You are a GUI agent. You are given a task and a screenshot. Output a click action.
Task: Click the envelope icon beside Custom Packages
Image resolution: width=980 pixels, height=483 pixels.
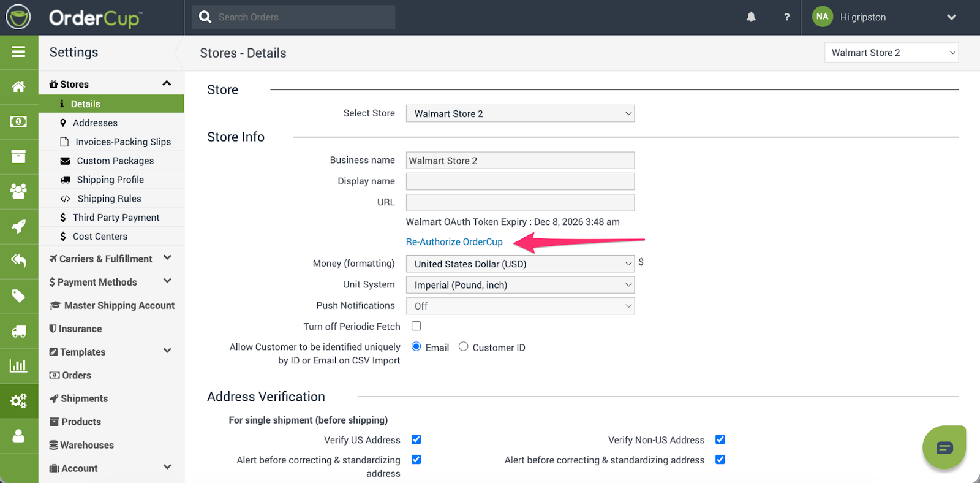(x=65, y=161)
